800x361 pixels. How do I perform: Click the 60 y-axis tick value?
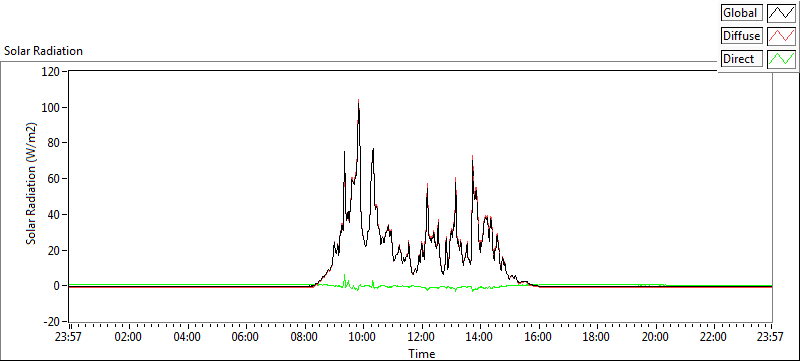point(55,179)
